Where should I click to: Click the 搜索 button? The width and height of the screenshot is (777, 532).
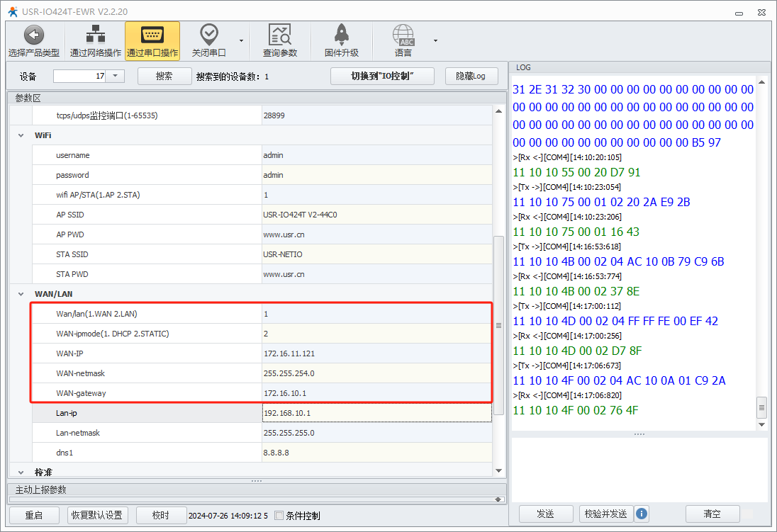click(164, 76)
